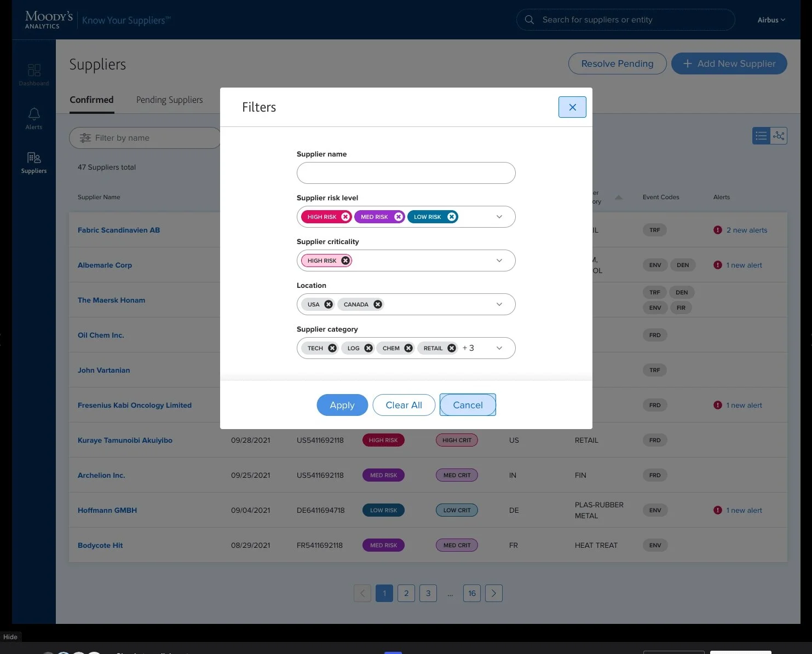Open Albemarle Corp supplier link
Viewport: 812px width, 654px height.
tap(105, 265)
